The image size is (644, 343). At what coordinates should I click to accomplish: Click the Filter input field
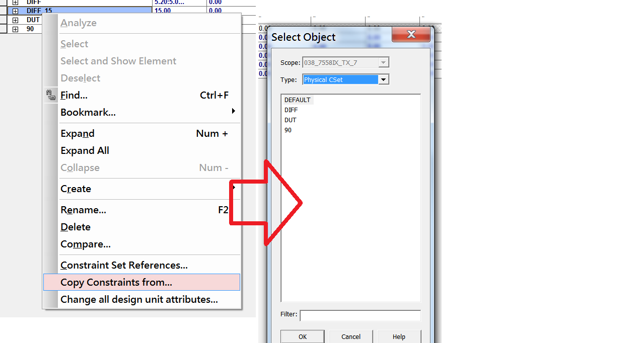point(360,315)
